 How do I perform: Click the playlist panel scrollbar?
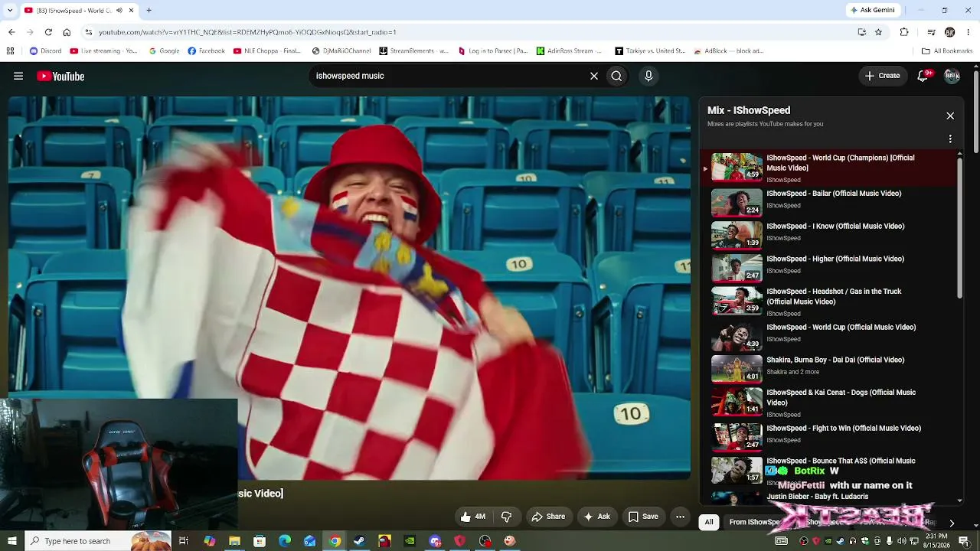coord(959,230)
